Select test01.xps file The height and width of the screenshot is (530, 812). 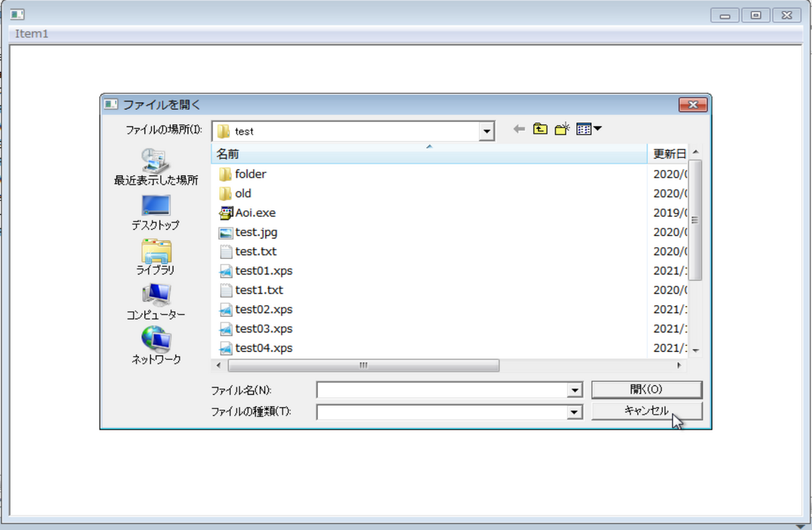pyautogui.click(x=256, y=271)
